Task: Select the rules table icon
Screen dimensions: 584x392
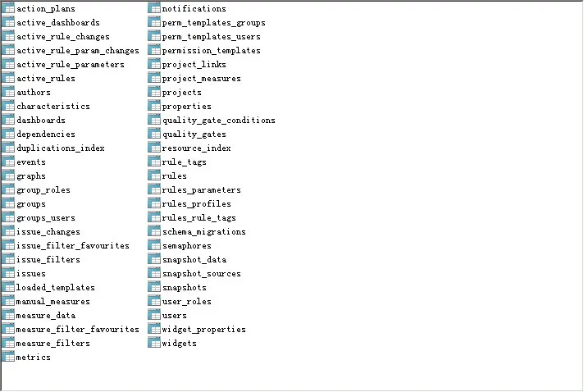Action: point(154,175)
